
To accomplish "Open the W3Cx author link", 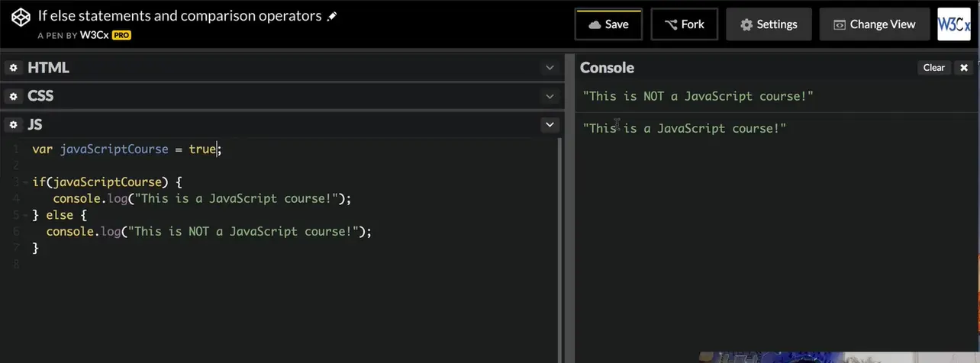I will (93, 35).
